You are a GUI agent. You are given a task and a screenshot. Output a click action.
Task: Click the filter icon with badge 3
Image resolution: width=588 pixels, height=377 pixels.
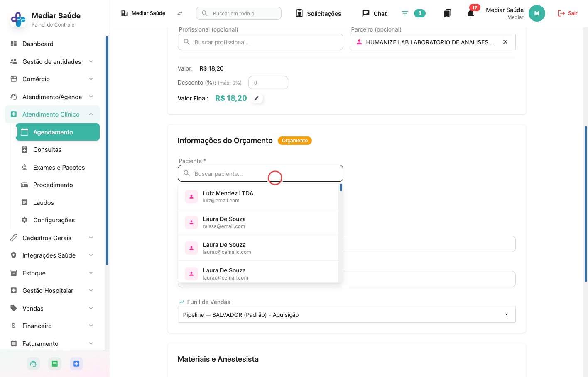(405, 13)
